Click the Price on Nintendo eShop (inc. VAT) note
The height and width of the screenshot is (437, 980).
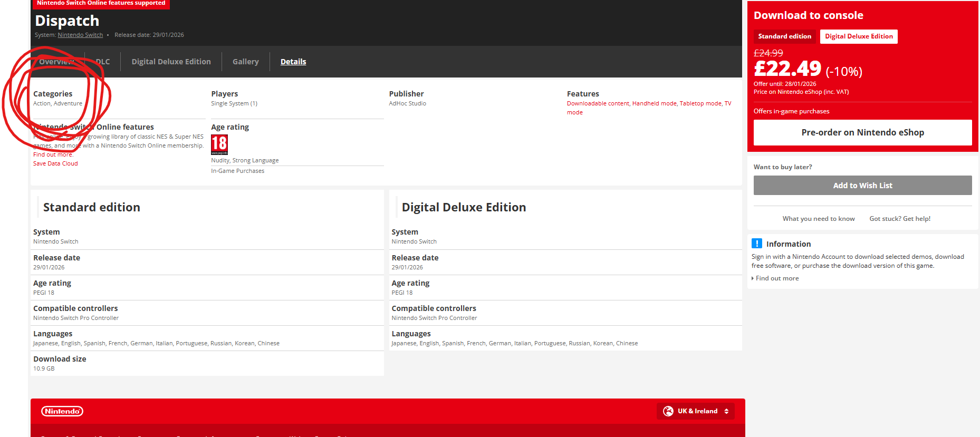pos(801,92)
